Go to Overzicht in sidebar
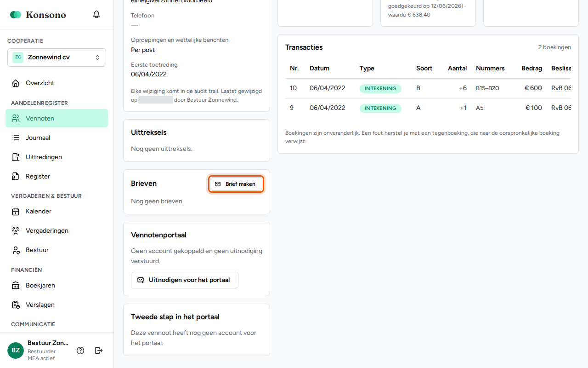 click(x=57, y=83)
